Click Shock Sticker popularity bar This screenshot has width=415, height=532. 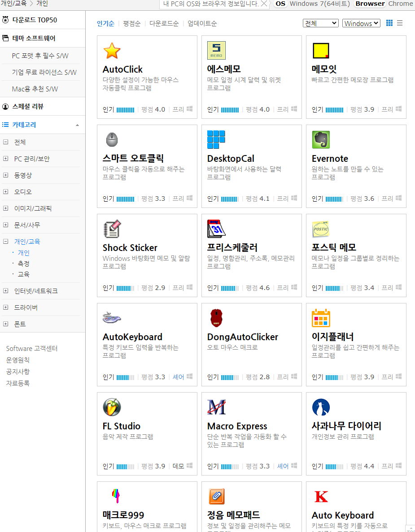tap(125, 288)
